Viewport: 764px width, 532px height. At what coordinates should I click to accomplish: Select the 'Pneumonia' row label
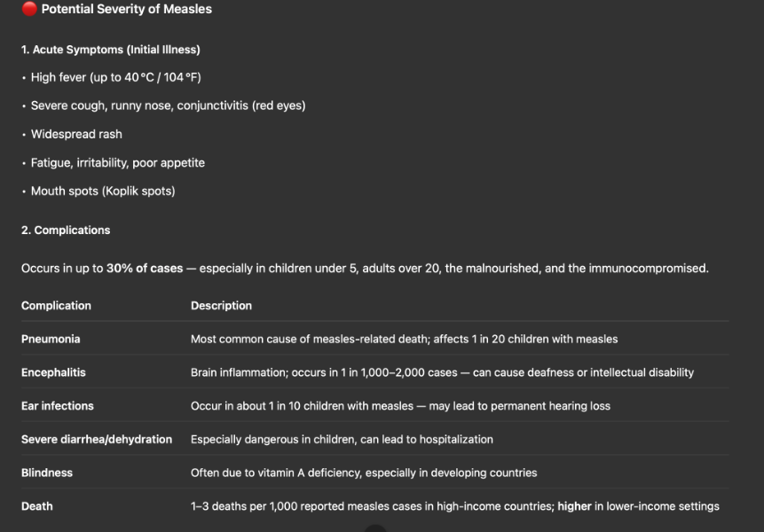tap(51, 339)
